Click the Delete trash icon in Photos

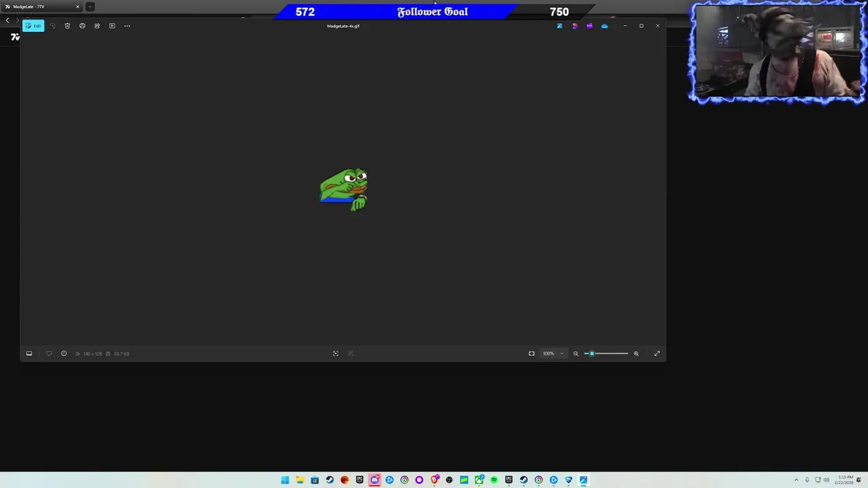click(x=67, y=26)
